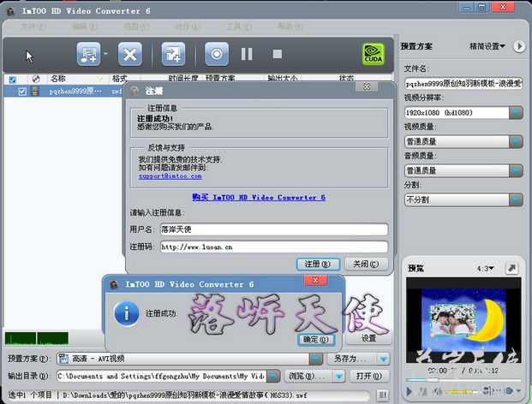Click the Pause toolbar icon

point(247,54)
